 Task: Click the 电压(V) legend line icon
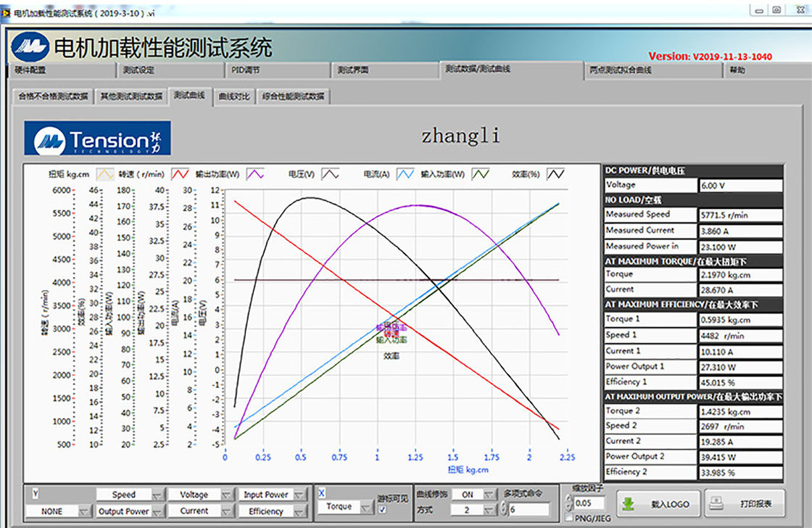(331, 174)
